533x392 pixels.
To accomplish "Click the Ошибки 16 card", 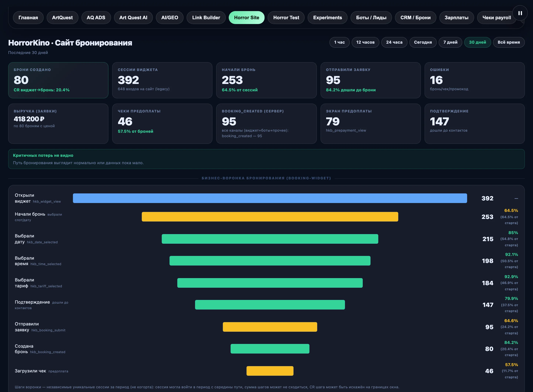I will (x=475, y=80).
